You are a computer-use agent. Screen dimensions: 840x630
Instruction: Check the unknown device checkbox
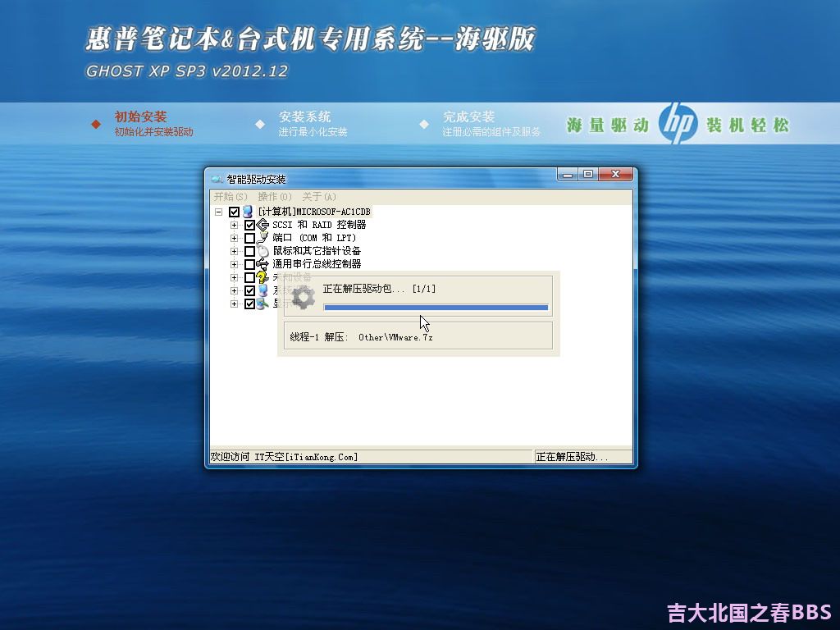pyautogui.click(x=249, y=277)
